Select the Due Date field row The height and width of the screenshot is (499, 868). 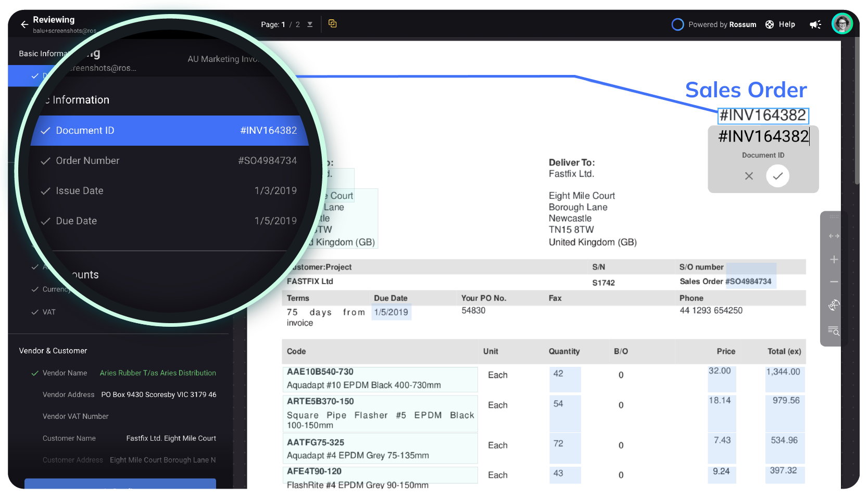point(169,221)
